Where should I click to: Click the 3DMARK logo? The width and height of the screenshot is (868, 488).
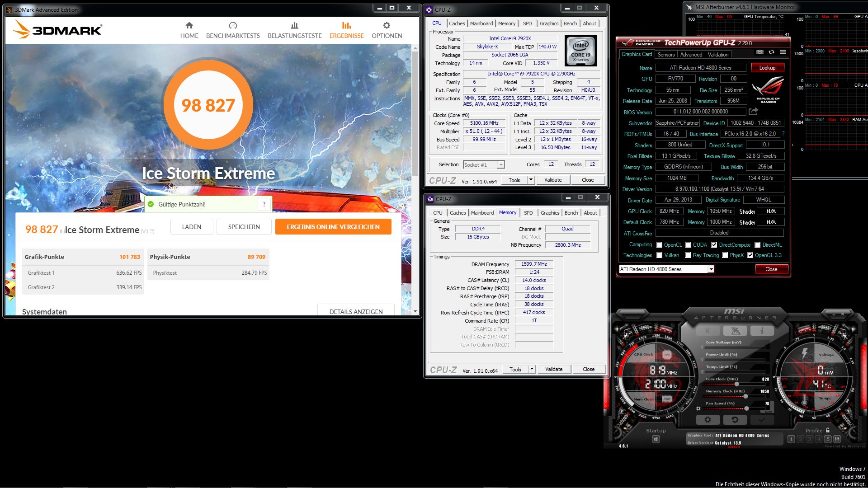(57, 29)
